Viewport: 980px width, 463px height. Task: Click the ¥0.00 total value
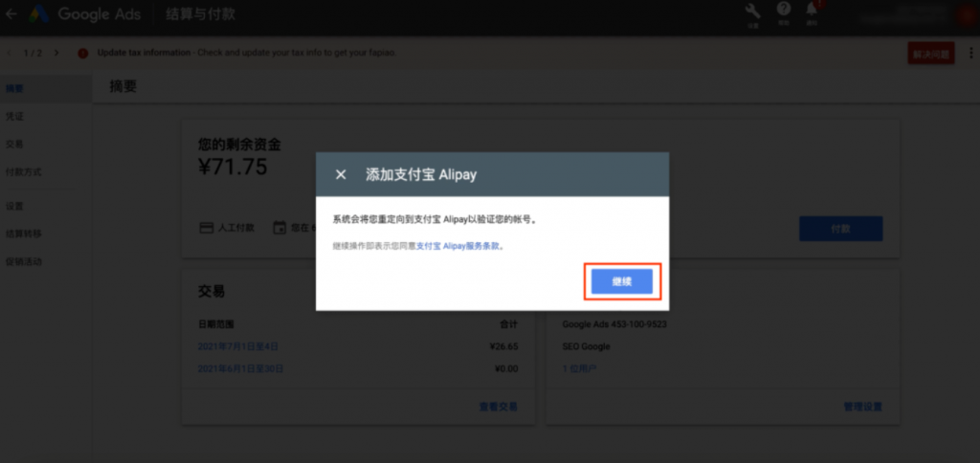506,368
